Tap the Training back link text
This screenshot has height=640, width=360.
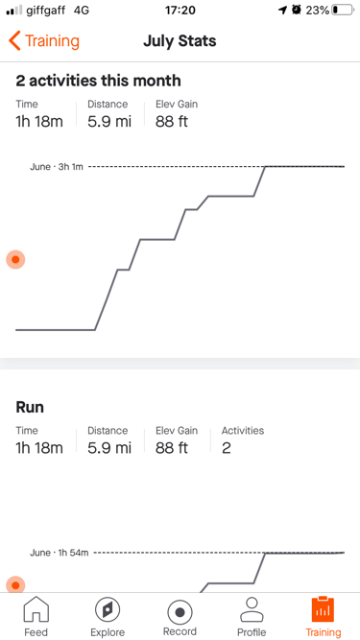click(52, 41)
